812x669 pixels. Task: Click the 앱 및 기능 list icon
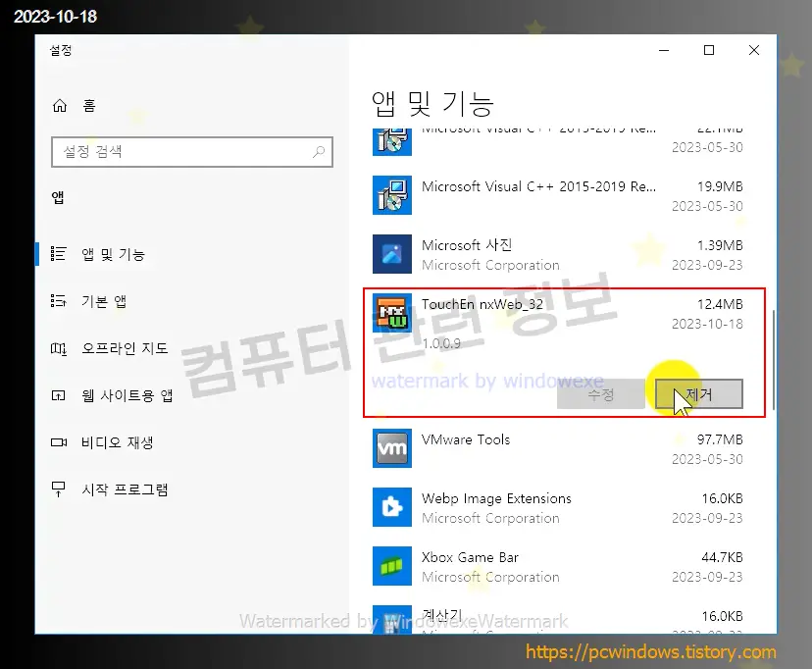(x=59, y=254)
